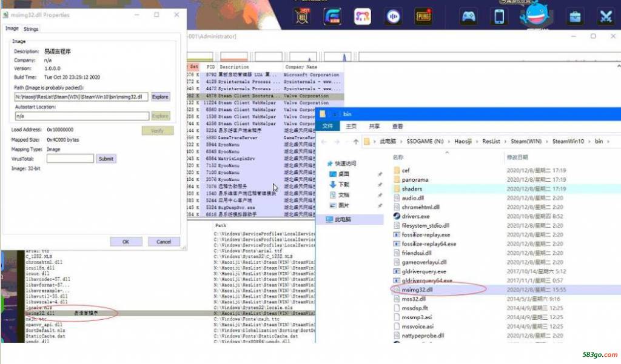Open the crossed swords icon in top bar
Screen dimensions: 621x364
tap(606, 16)
